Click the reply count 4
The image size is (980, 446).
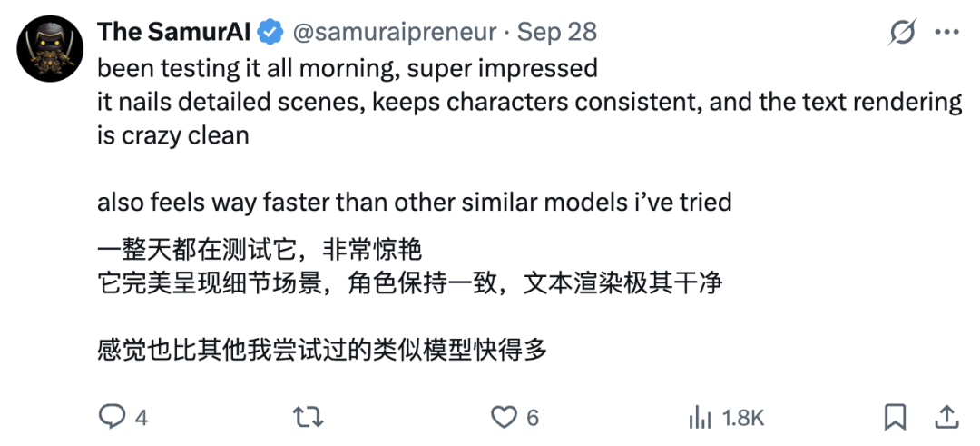click(x=141, y=418)
